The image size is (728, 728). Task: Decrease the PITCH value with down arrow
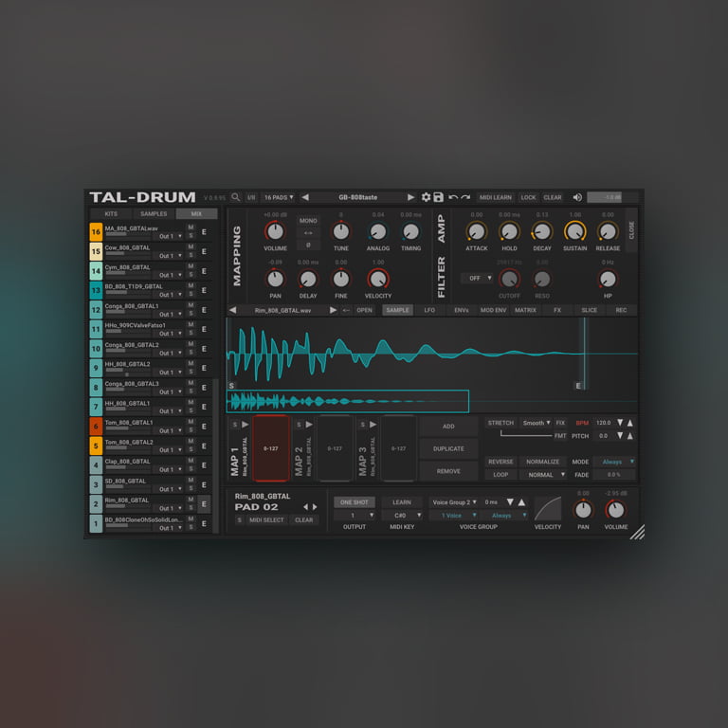[x=620, y=436]
